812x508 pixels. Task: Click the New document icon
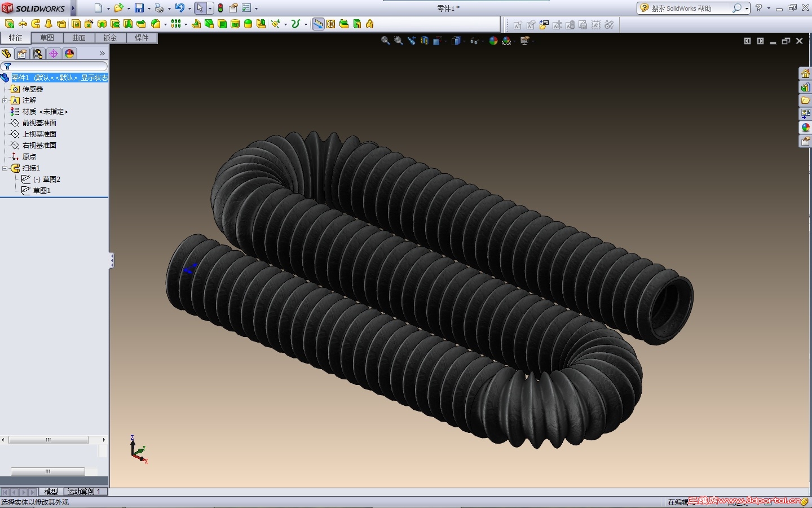tap(98, 8)
